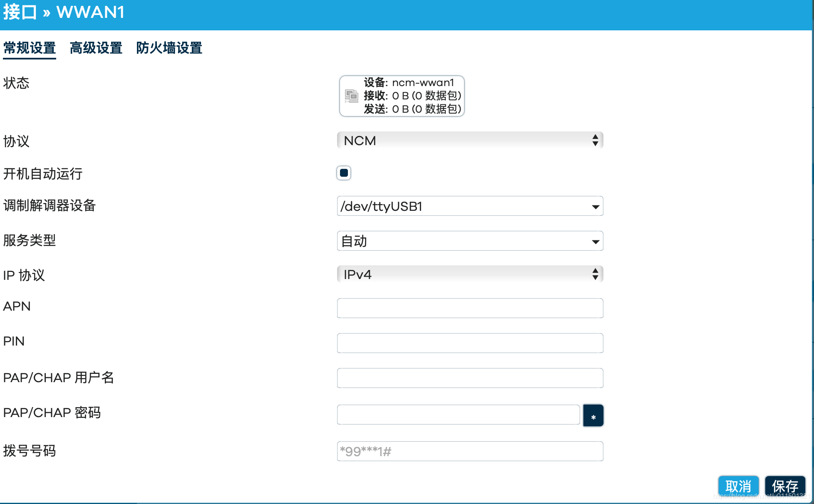Click the 拨号号码 input field
This screenshot has height=504, width=814.
[470, 451]
